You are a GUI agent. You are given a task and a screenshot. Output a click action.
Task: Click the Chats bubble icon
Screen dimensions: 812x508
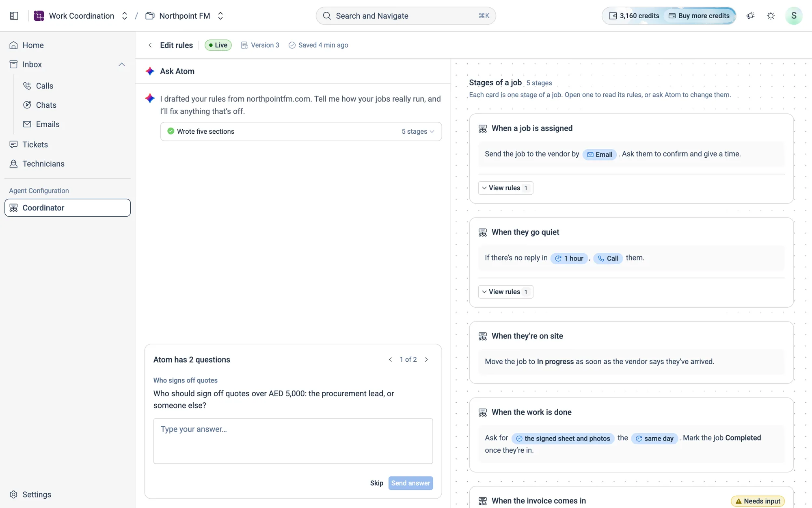[27, 105]
